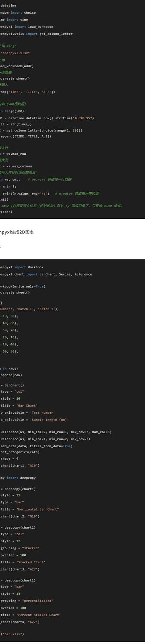Click the print(n.value, end="\t") line
Viewport: 145px width, 644px height.
click(x=26, y=193)
